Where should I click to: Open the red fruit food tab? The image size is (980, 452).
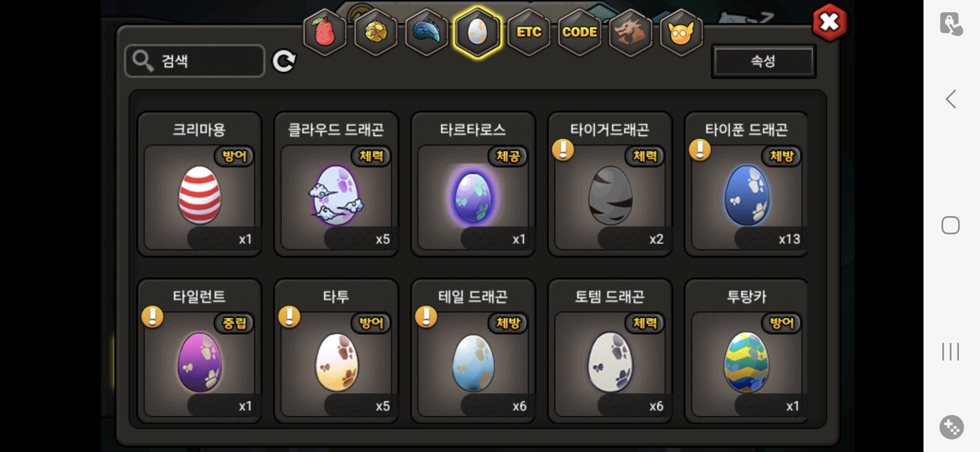(324, 32)
